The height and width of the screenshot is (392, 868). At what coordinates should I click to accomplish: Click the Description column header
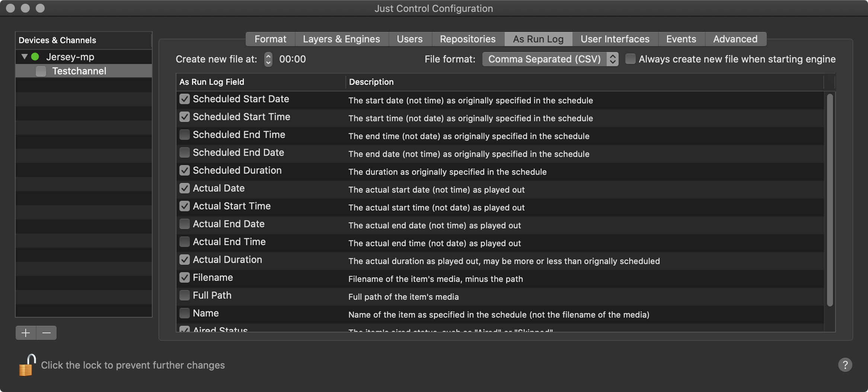click(584, 82)
